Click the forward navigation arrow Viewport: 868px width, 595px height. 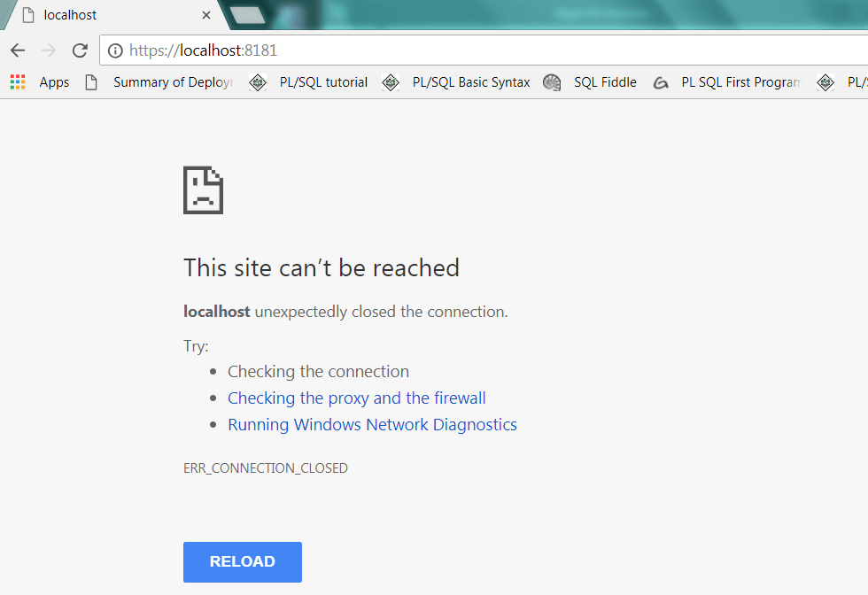49,50
